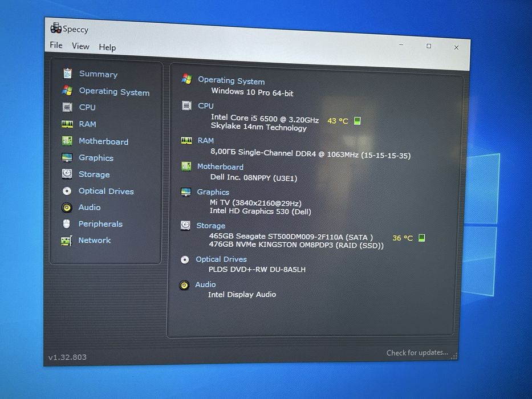Screen dimensions: 532x399
Task: Select Network in the sidebar
Action: 94,240
